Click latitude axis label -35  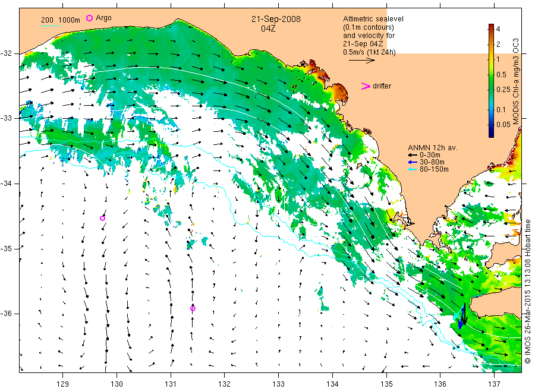6,248
